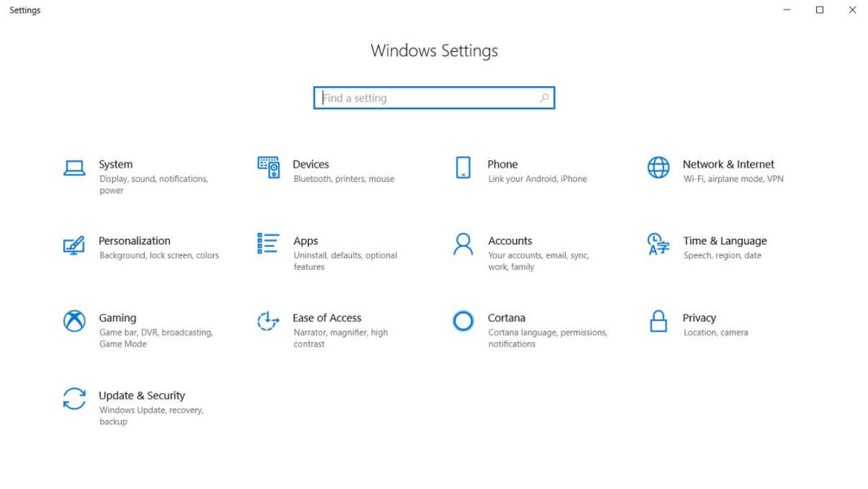The image size is (868, 489).
Task: Select the Phone icon
Action: pyautogui.click(x=462, y=167)
